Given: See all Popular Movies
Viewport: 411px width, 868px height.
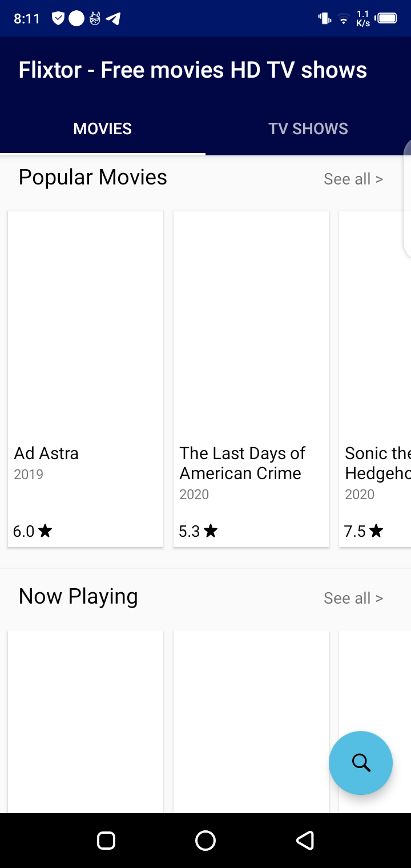Looking at the screenshot, I should pos(353,179).
